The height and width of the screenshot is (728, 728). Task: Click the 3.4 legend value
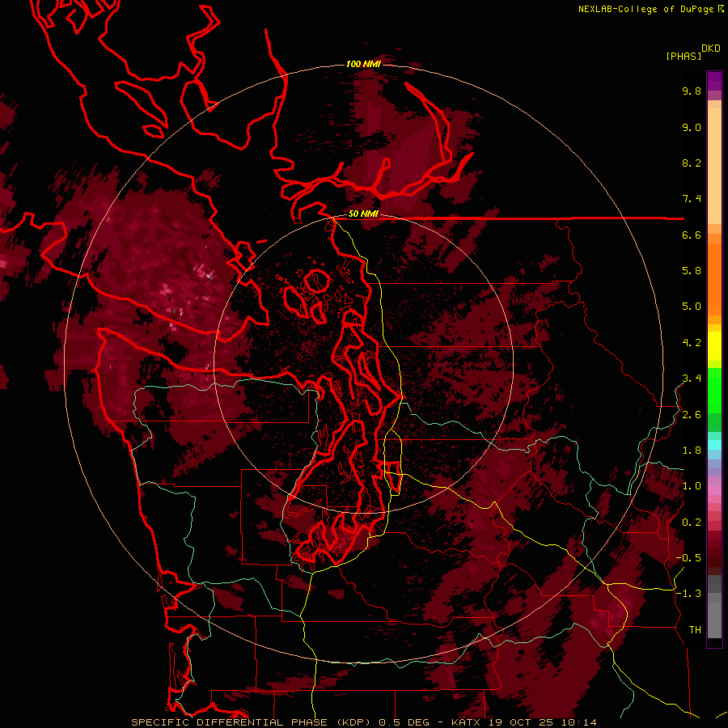click(692, 379)
